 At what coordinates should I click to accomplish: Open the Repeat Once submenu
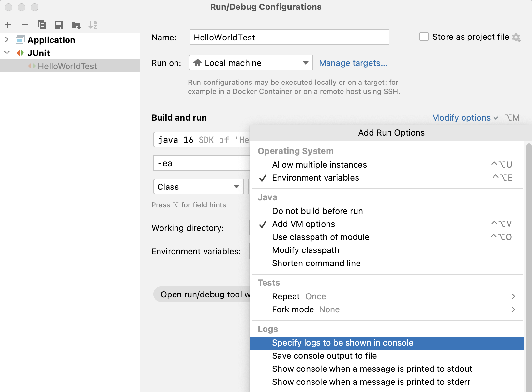coord(387,296)
